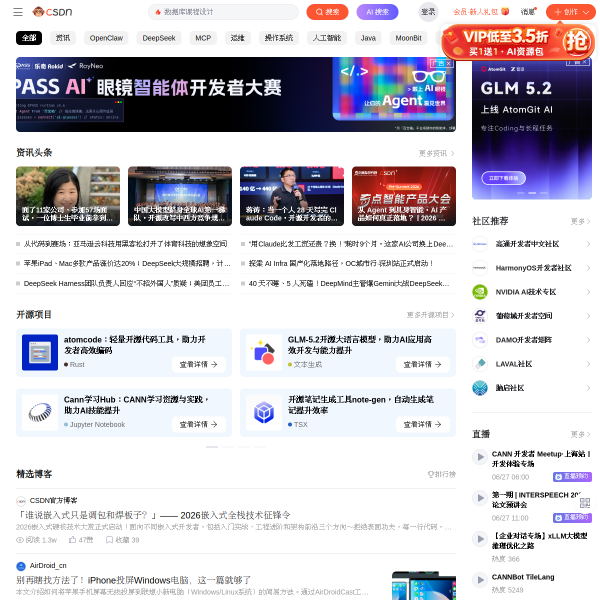Select the 运维 category tab
Screen dimensions: 600x600
pos(238,38)
